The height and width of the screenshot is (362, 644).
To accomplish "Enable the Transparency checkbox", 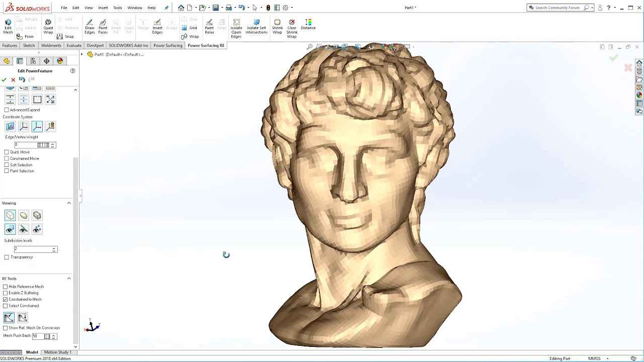I will coord(7,257).
